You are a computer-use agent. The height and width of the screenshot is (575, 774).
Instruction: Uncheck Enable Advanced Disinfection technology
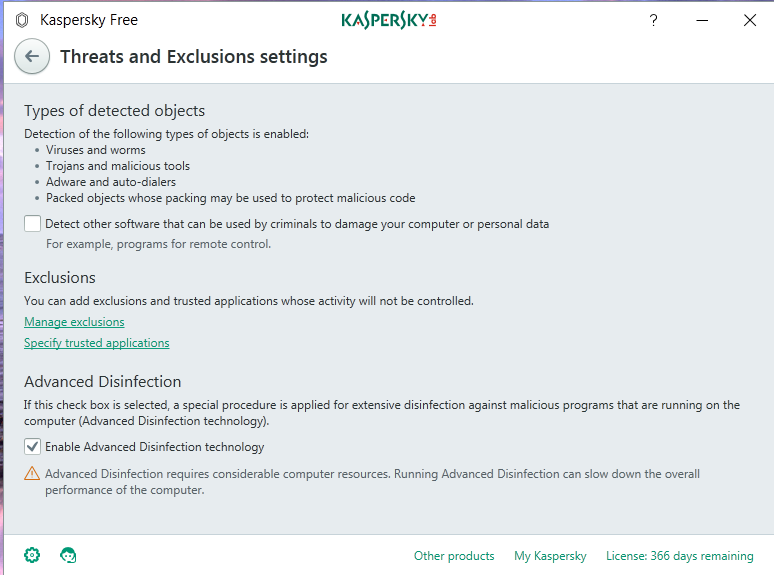(33, 447)
